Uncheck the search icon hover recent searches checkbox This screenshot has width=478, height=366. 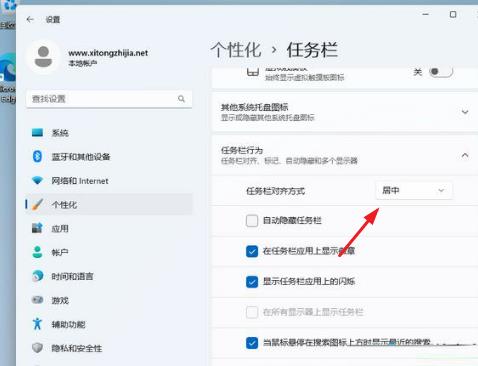tap(252, 343)
